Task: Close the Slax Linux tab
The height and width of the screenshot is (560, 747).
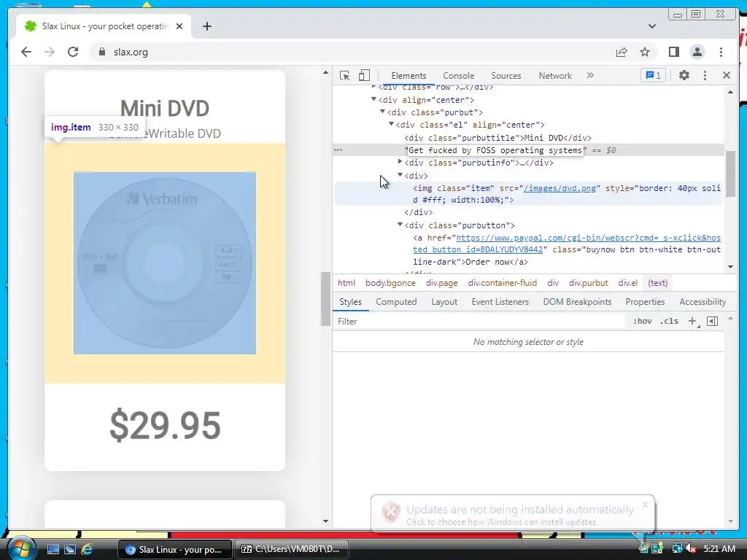Action: (x=179, y=26)
